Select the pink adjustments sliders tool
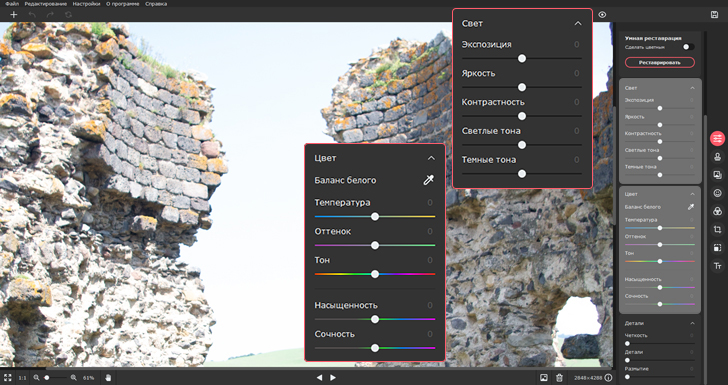Viewport: 728px width, 385px height. (x=718, y=138)
